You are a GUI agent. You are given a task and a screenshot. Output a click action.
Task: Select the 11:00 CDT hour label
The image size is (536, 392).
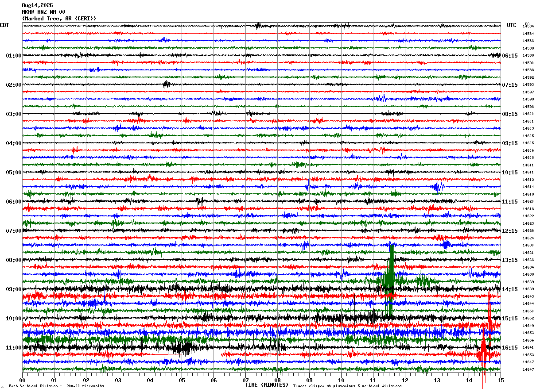[14, 348]
